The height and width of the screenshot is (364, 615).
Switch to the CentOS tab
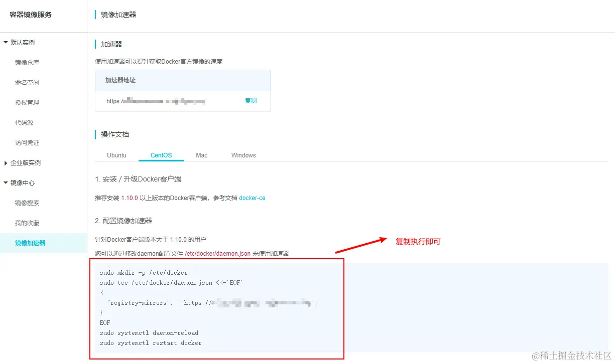161,155
